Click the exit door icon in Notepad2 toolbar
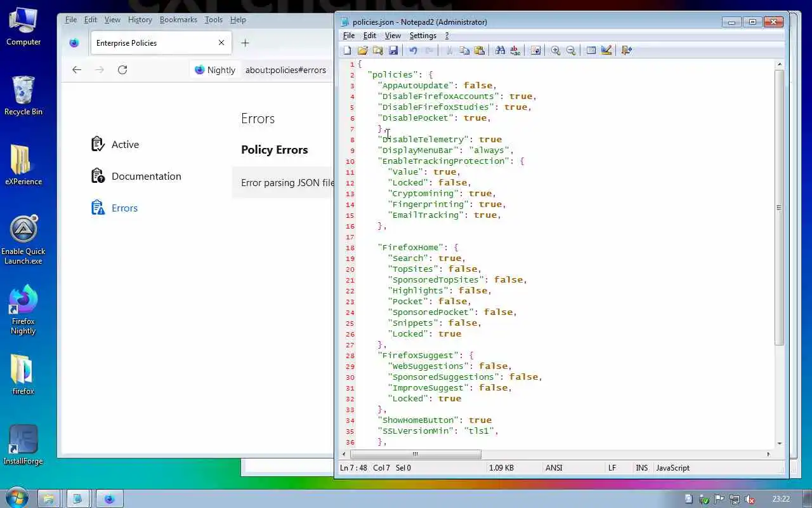 pyautogui.click(x=627, y=50)
